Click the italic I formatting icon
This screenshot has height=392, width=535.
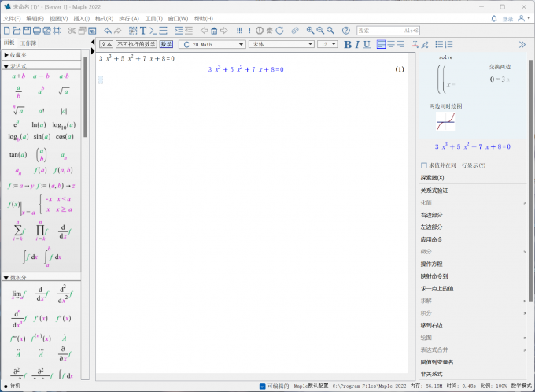click(x=358, y=45)
